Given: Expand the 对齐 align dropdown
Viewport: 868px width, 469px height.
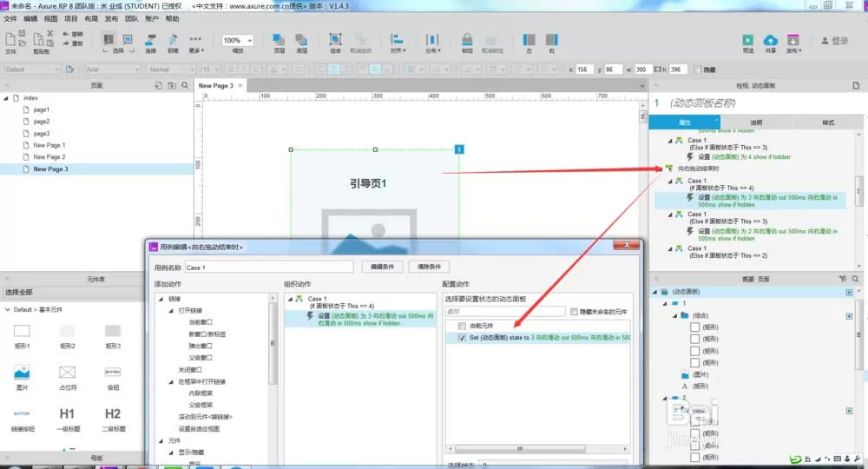Looking at the screenshot, I should point(398,43).
